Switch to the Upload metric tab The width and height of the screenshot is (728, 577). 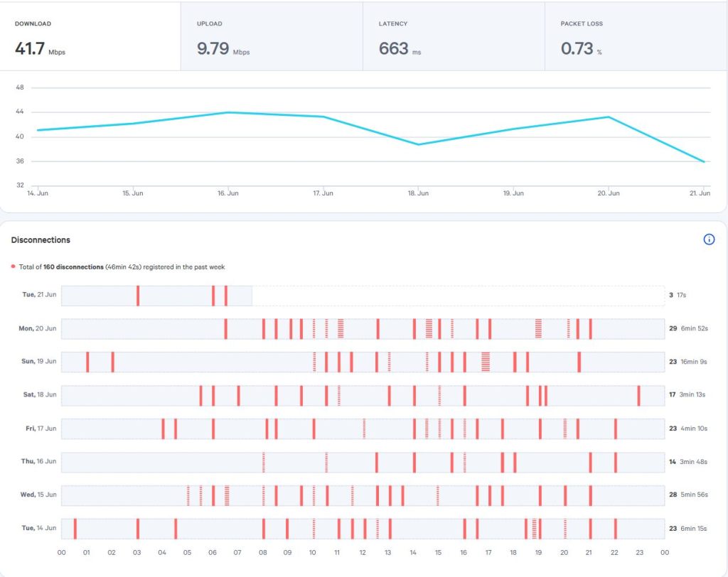coord(272,37)
